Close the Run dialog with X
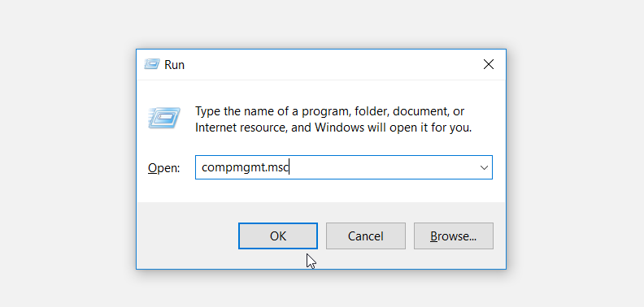Screen dimensions: 644x307 pos(489,64)
